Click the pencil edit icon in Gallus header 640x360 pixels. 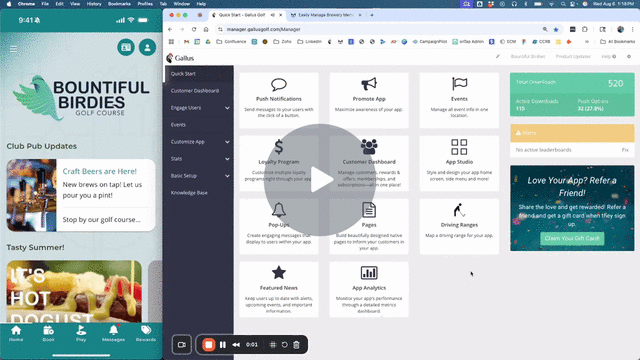point(498,56)
